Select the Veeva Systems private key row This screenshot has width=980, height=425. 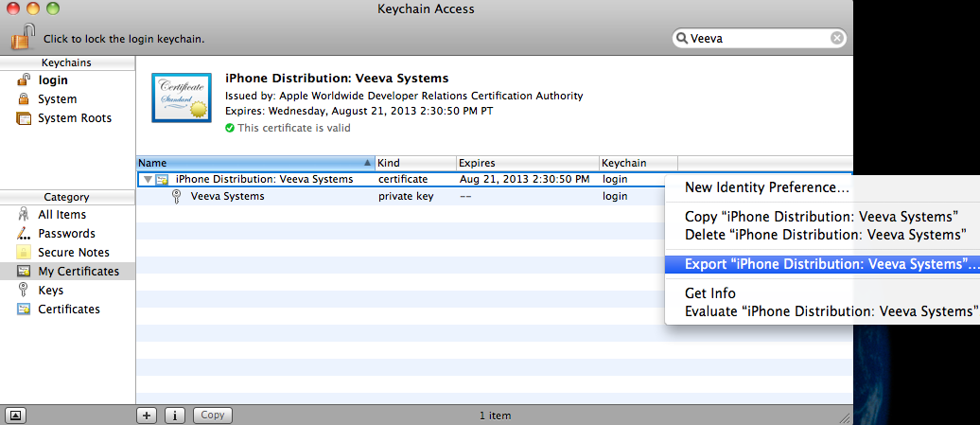[227, 197]
